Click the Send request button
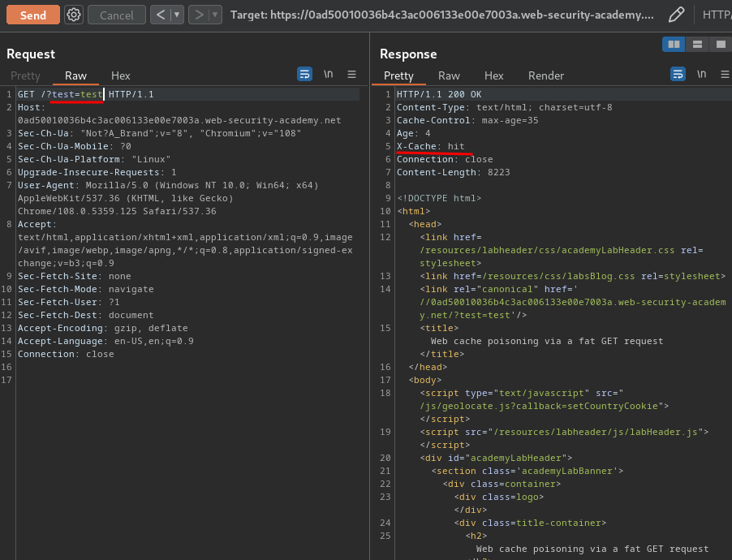The height and width of the screenshot is (560, 732). (x=33, y=15)
